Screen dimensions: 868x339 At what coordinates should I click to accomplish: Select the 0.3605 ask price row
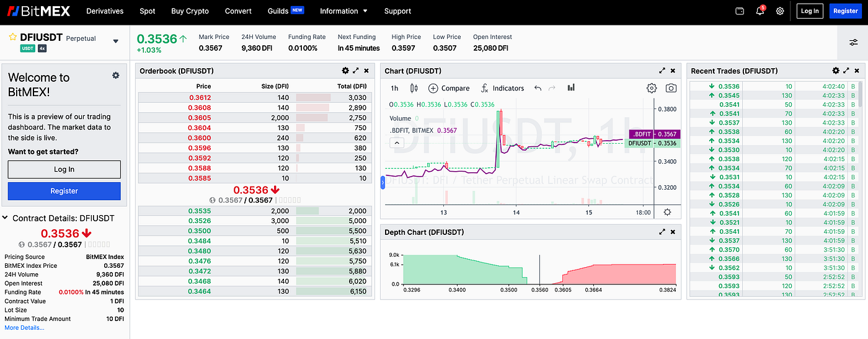pyautogui.click(x=255, y=118)
